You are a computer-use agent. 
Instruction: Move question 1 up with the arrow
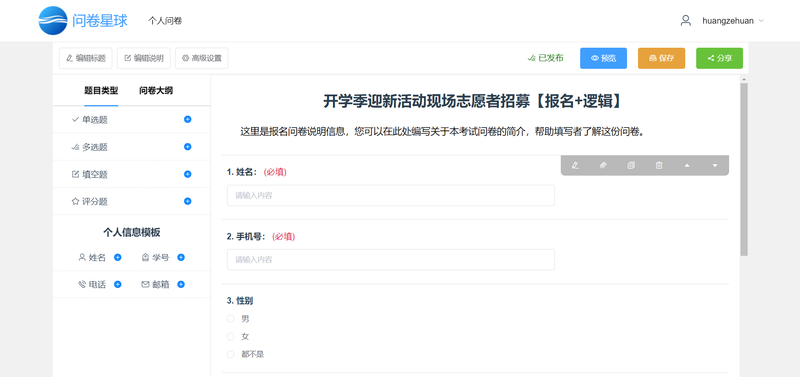687,165
